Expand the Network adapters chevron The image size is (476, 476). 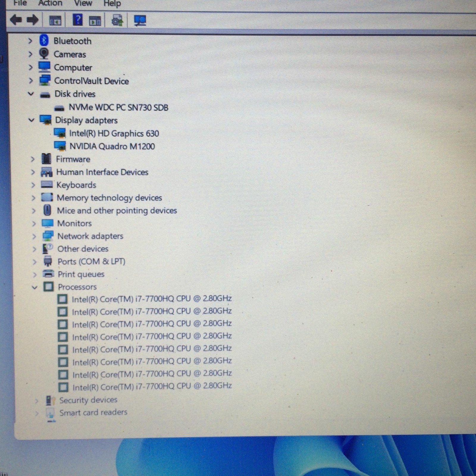tap(34, 236)
